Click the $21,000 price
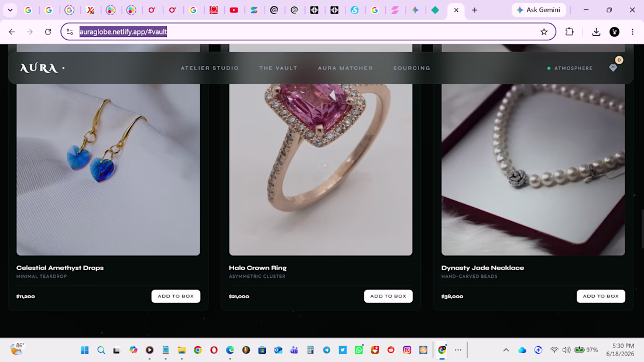Screen dimensions: 644x362 click(239, 297)
